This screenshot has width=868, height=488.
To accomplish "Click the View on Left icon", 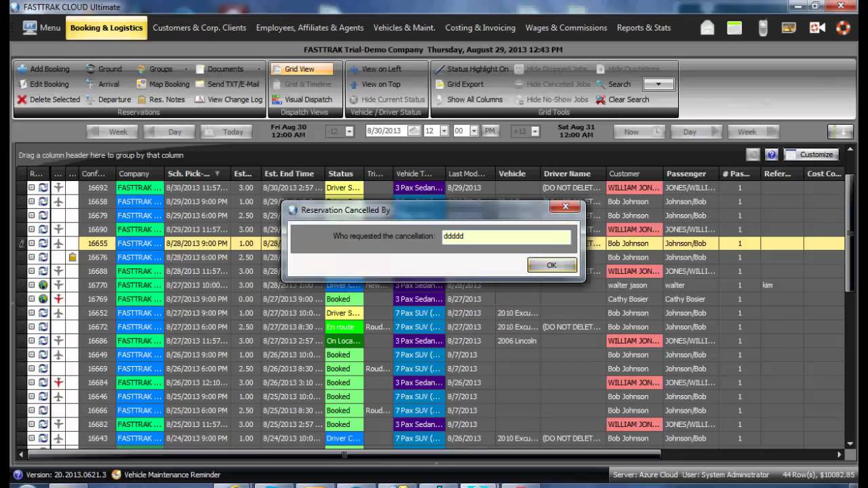I will [354, 69].
